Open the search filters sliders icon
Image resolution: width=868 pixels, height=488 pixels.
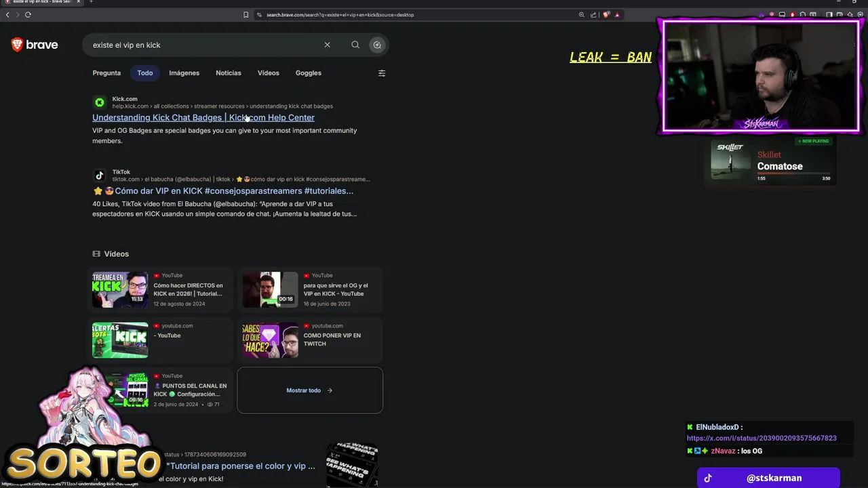(382, 73)
